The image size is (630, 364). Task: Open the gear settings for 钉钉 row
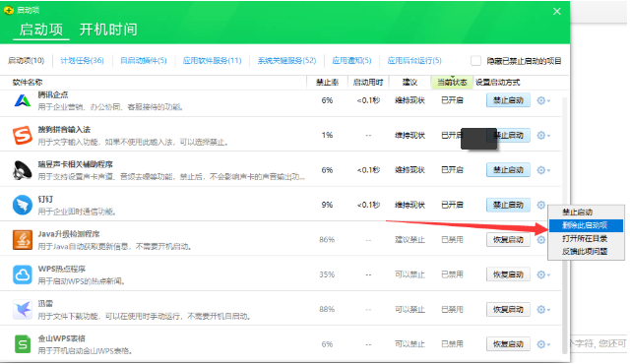click(x=541, y=205)
